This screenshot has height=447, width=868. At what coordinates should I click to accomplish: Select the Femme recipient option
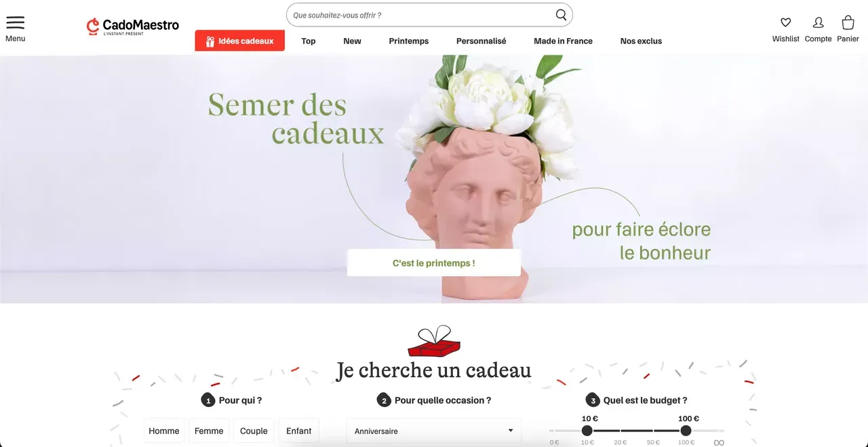(209, 431)
